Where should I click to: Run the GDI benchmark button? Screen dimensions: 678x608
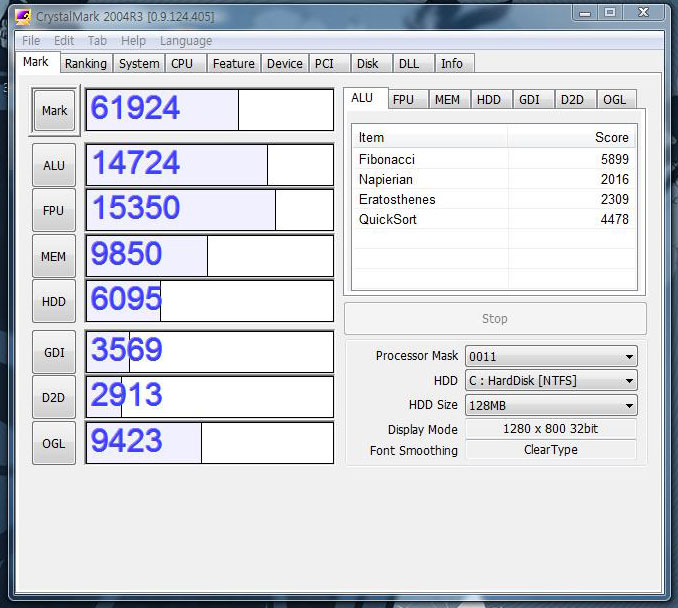(x=54, y=352)
